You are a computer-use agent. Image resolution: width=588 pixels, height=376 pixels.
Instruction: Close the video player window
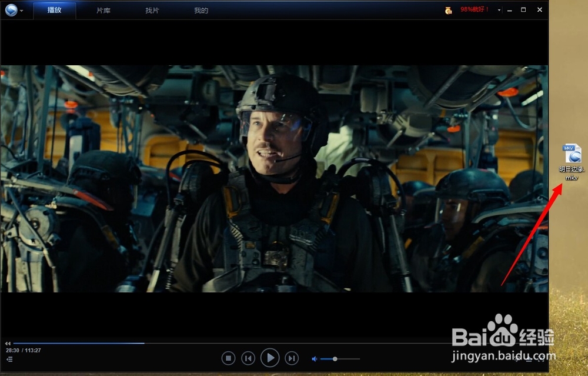(540, 10)
